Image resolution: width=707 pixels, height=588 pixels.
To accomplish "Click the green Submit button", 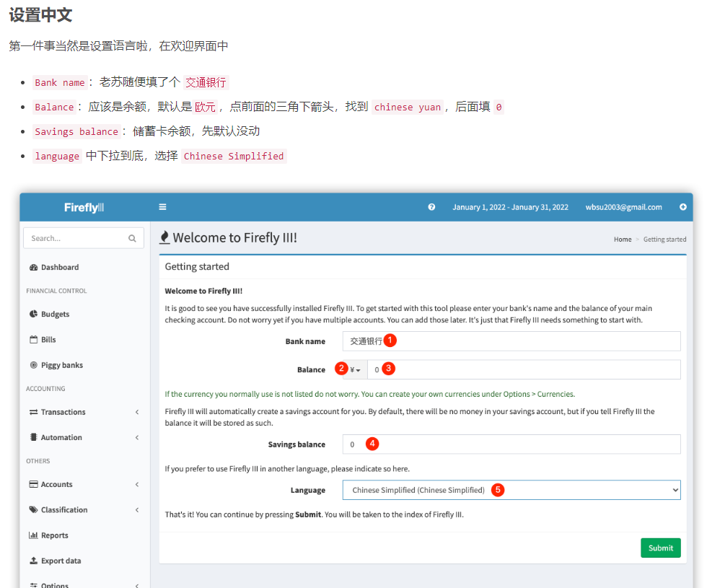I will click(x=661, y=548).
